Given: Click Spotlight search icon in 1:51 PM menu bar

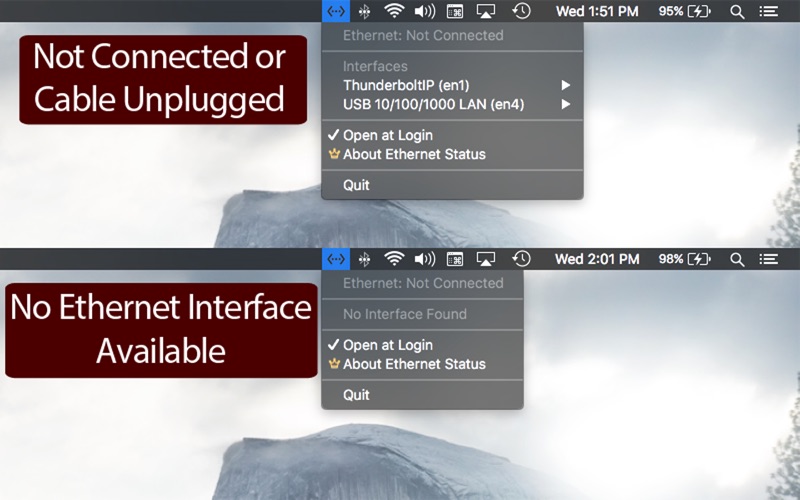Looking at the screenshot, I should point(737,11).
